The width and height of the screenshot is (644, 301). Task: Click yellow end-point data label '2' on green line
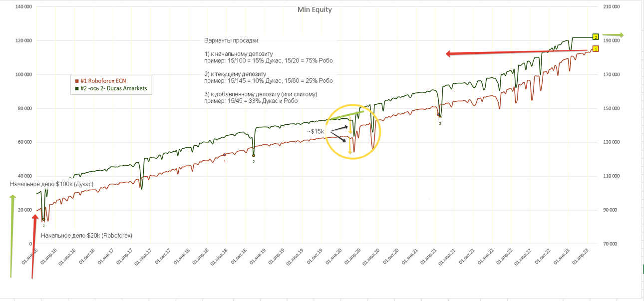tap(596, 37)
